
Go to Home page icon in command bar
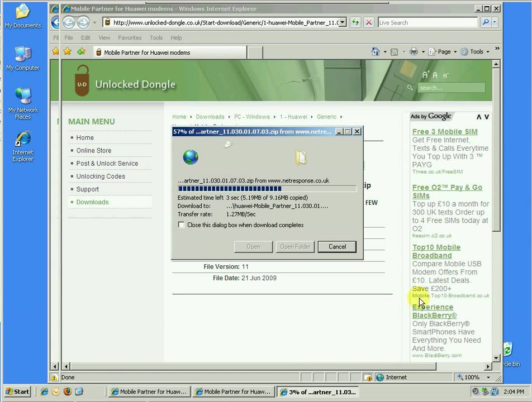coord(376,51)
